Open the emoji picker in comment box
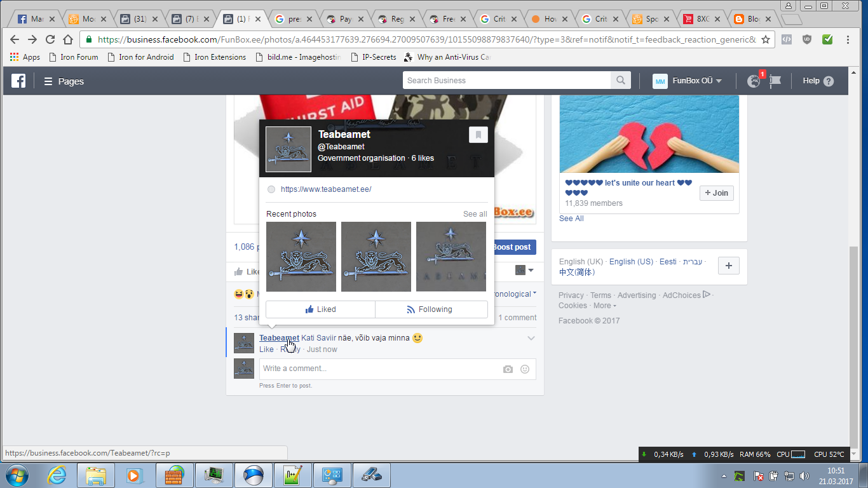 pos(525,369)
